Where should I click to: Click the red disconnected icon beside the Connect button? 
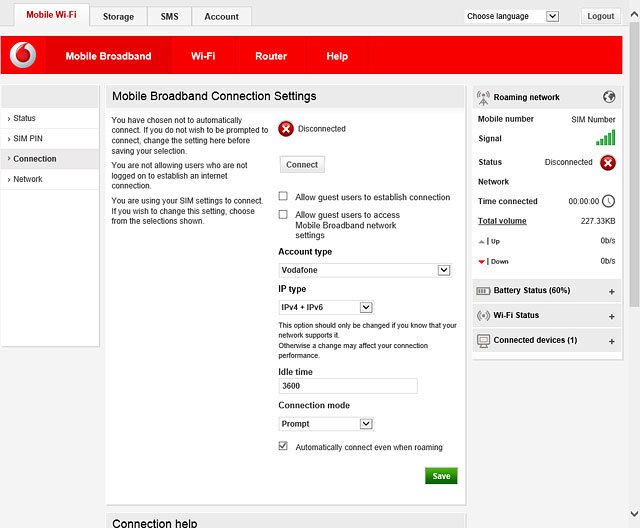click(286, 129)
